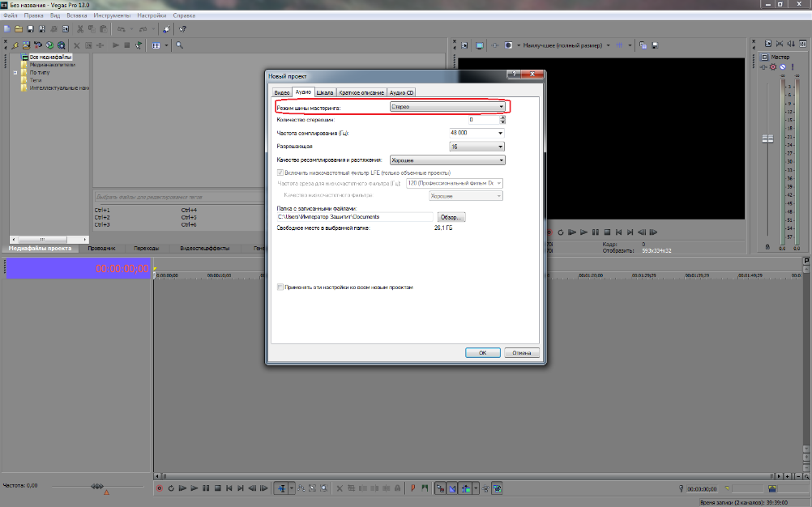
Task: Click the Open file folder icon
Action: (19, 29)
